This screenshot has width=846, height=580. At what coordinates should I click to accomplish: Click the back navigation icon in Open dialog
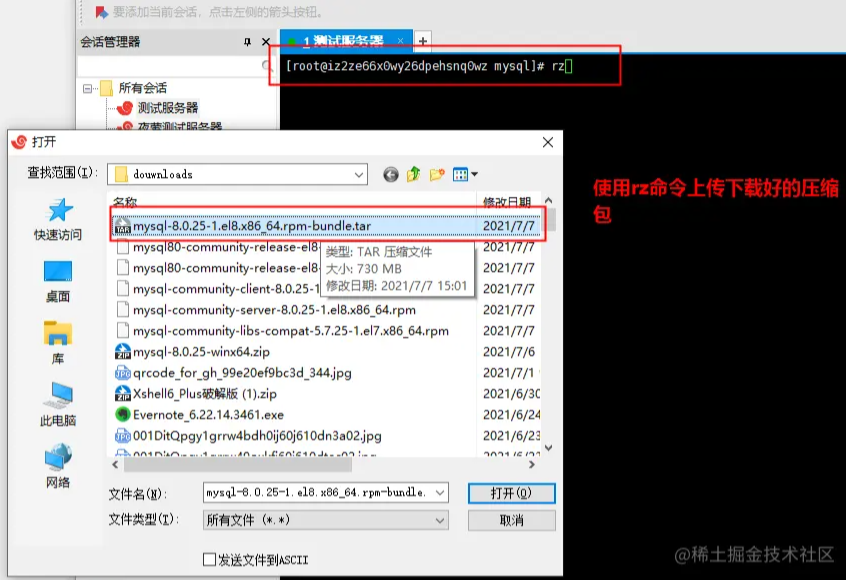(391, 174)
